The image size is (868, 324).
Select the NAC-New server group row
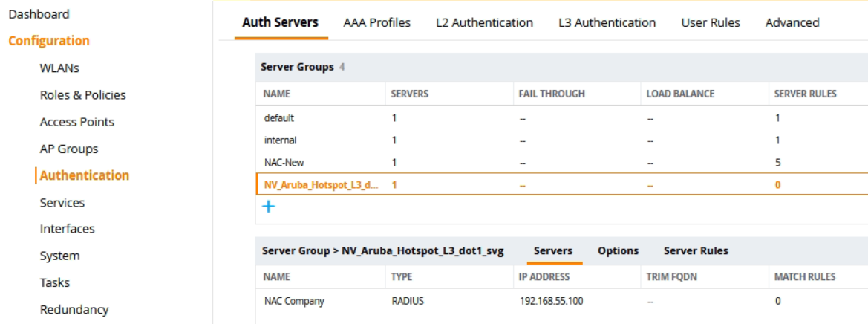tap(284, 162)
